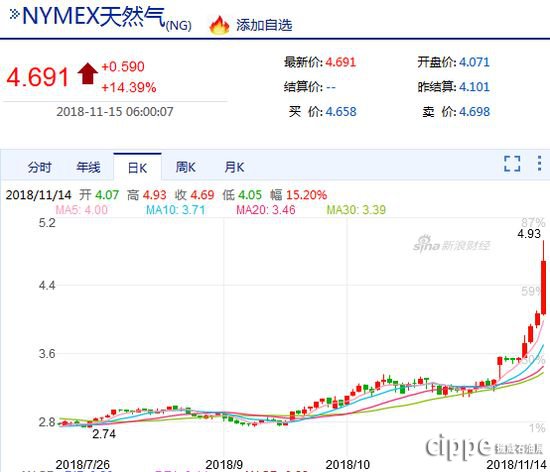Click 买价 value 4.658
Screen dimensions: 550x472
coord(341,112)
